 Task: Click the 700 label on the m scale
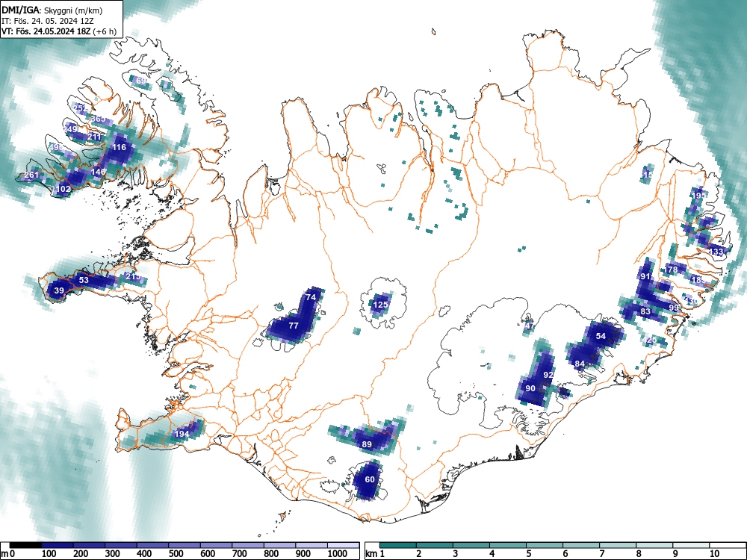pos(240,554)
